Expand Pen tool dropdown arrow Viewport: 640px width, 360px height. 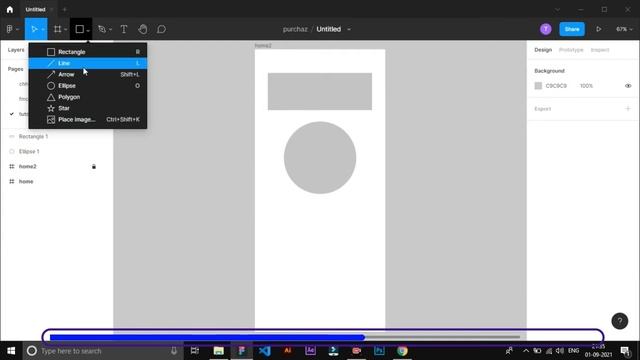(110, 30)
